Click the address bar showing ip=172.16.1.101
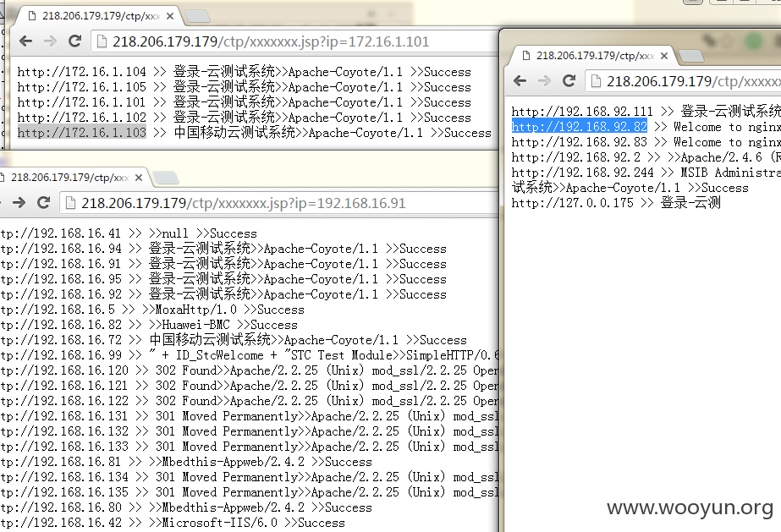The height and width of the screenshot is (532, 781). (x=294, y=41)
